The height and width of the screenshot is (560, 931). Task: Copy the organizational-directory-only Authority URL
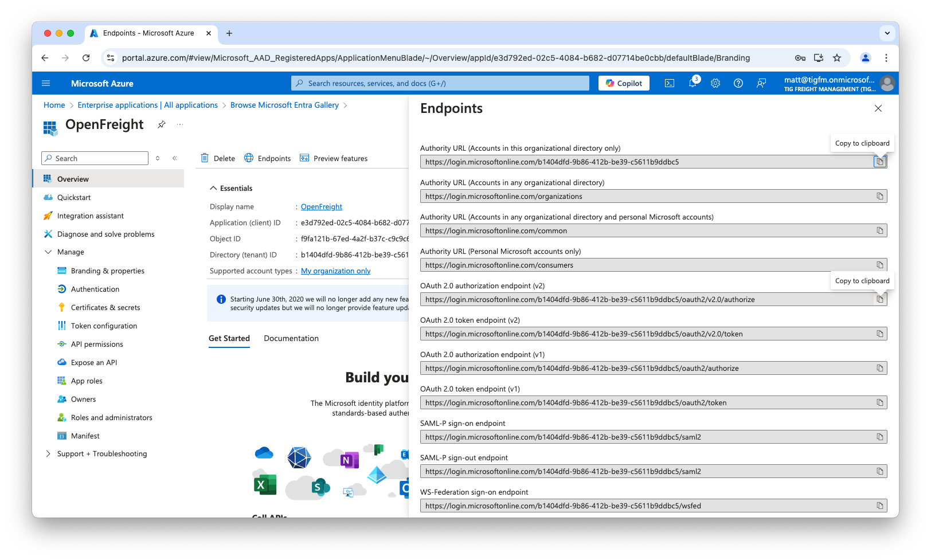[x=879, y=162]
